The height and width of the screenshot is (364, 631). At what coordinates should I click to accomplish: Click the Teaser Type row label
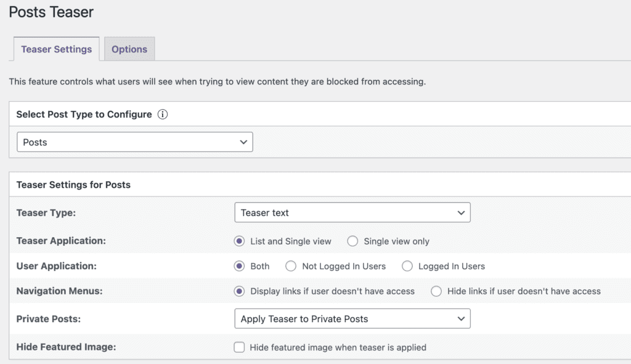pos(46,212)
